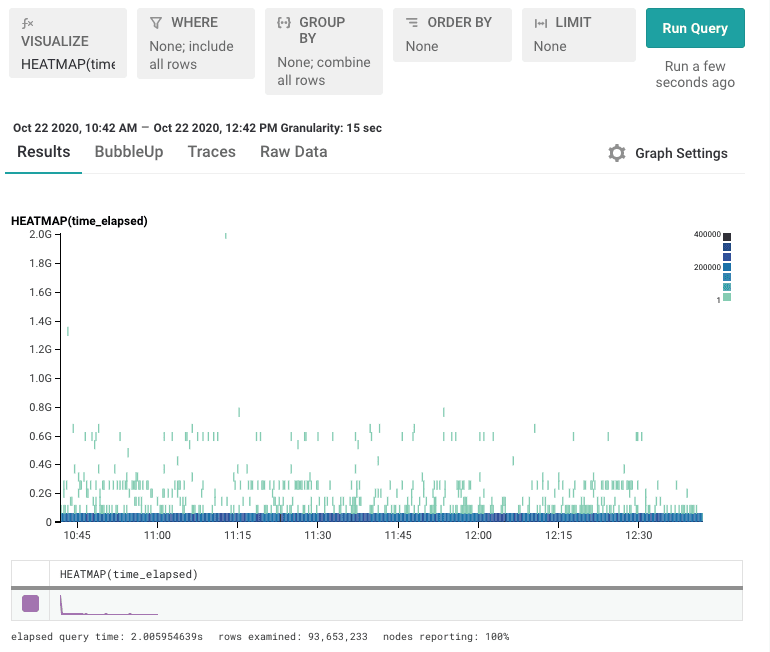Image resolution: width=770 pixels, height=652 pixels.
Task: Switch to the BubbleUp tab
Action: [129, 152]
